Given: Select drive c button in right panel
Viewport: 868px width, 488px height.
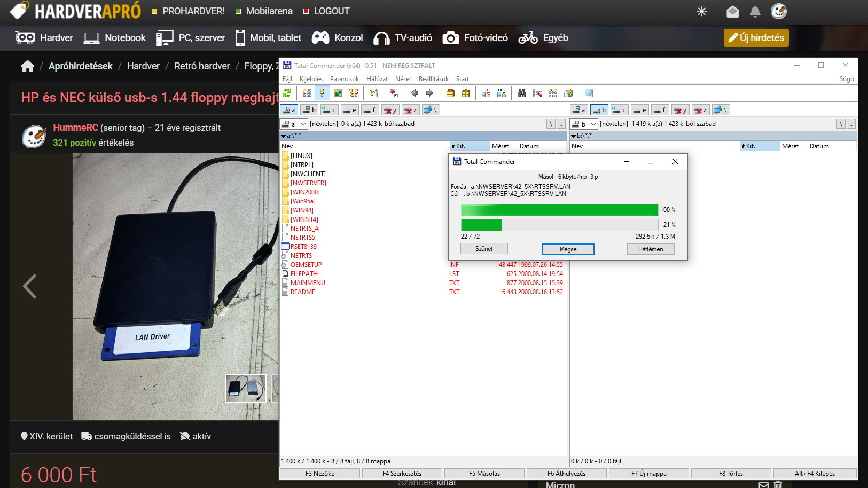Looking at the screenshot, I should coord(619,110).
